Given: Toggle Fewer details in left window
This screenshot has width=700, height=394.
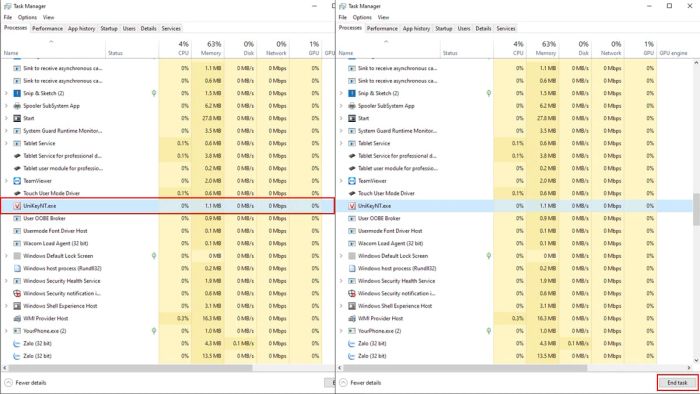Looking at the screenshot, I should coord(26,383).
